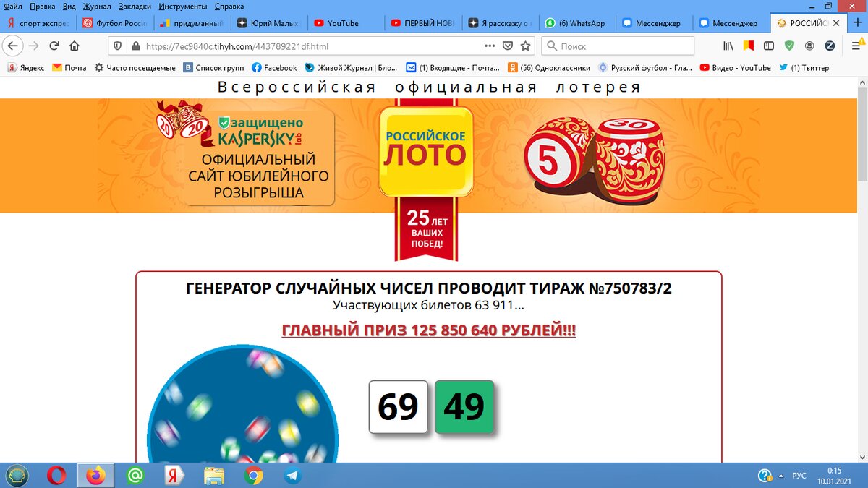Click the forward navigation arrow
Image resolution: width=868 pixels, height=488 pixels.
(34, 46)
